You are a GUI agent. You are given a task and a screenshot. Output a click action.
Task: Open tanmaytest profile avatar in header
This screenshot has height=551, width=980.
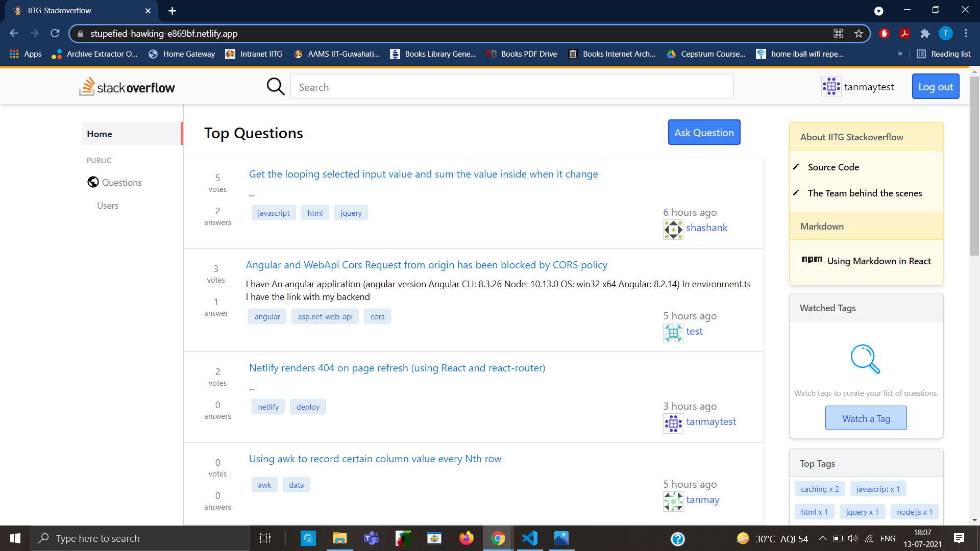point(831,87)
